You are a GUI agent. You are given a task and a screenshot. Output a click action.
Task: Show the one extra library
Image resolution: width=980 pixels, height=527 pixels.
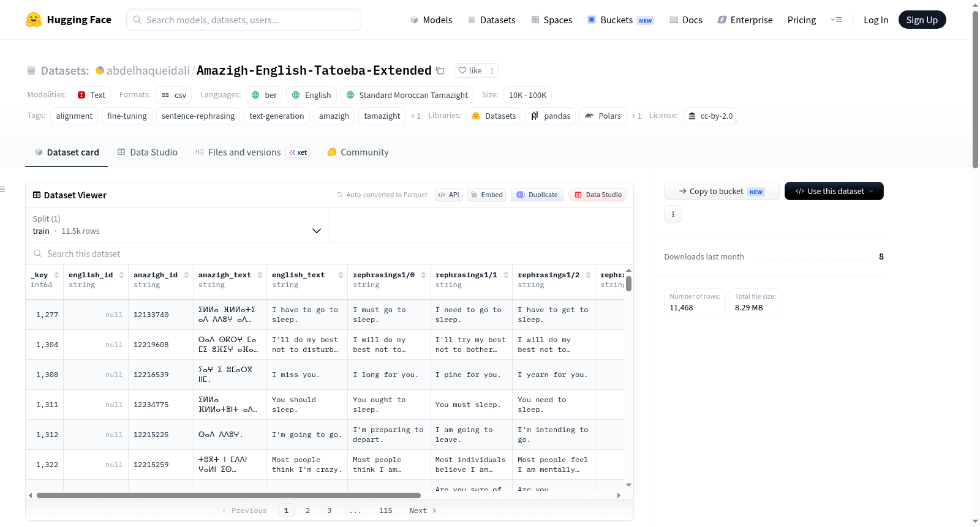point(636,116)
